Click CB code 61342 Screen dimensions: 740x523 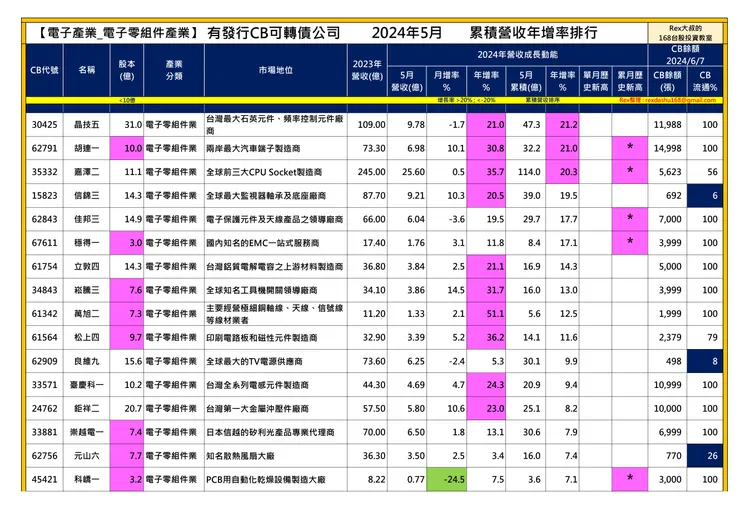tap(44, 313)
